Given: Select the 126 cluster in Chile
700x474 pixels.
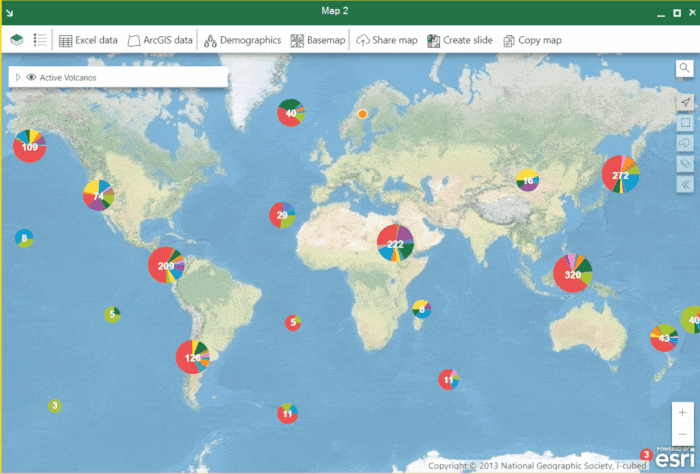Looking at the screenshot, I should tap(192, 357).
